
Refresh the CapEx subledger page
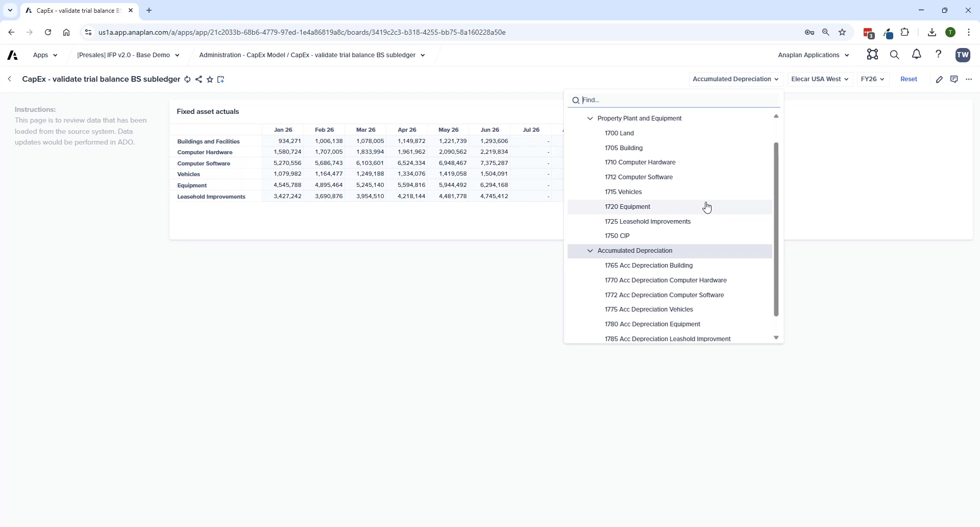pos(187,79)
